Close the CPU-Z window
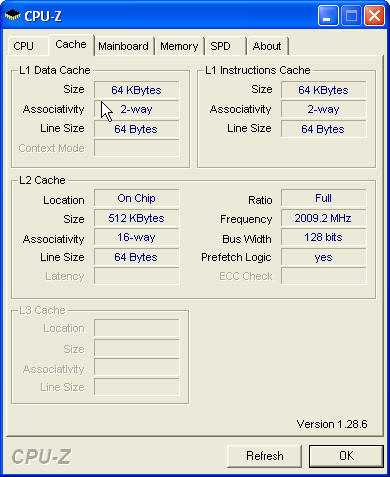Image resolution: width=390 pixels, height=477 pixels. 374,16
